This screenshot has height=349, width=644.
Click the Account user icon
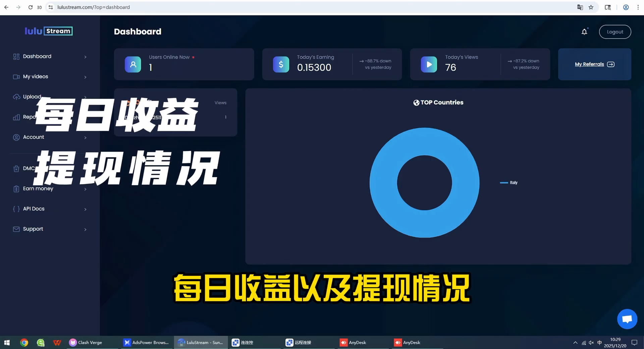pos(16,137)
